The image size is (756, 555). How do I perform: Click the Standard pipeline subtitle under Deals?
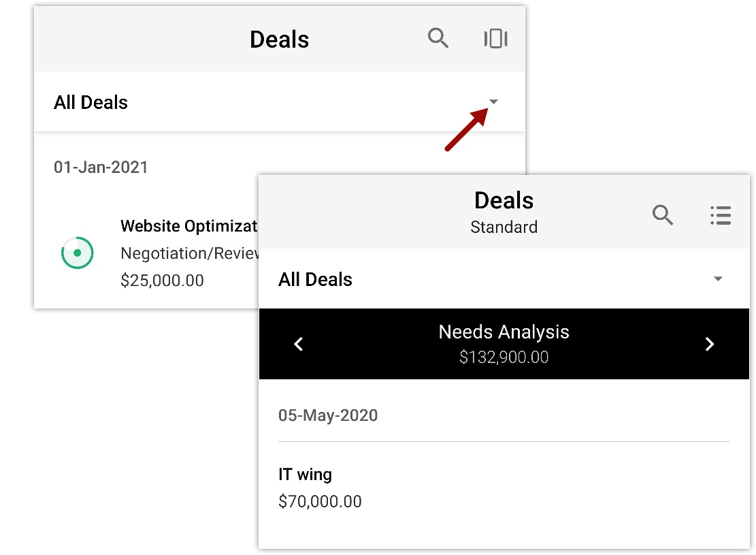point(504,227)
